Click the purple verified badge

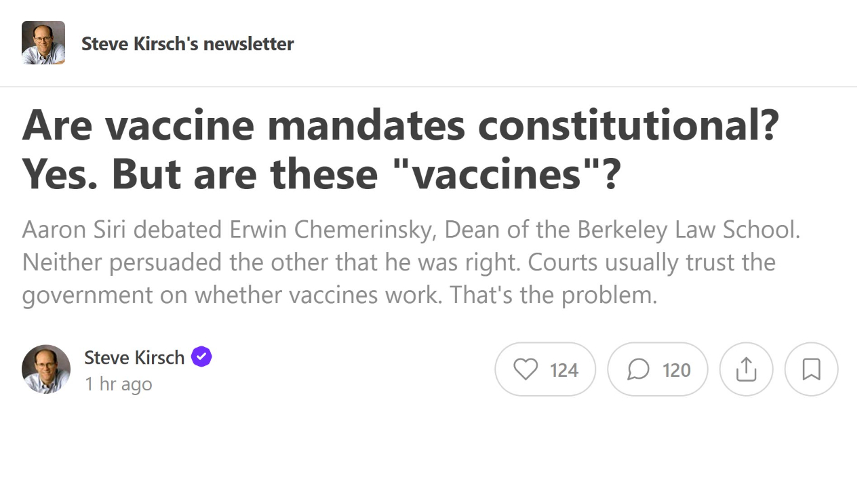(201, 357)
